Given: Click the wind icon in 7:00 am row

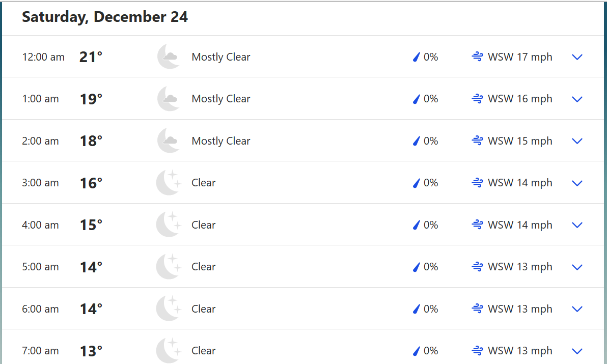Looking at the screenshot, I should [477, 351].
